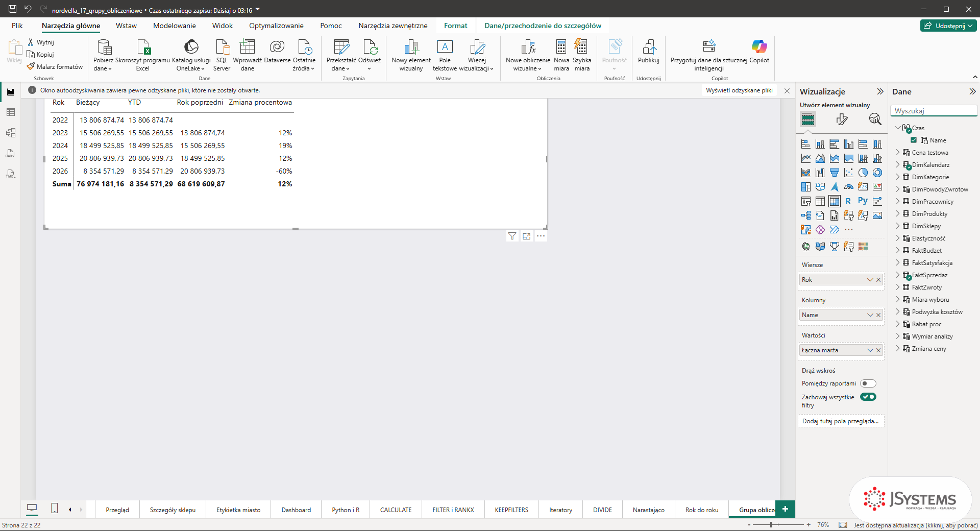Click the drill-through fields drop area
This screenshot has width=980, height=531.
tap(841, 421)
